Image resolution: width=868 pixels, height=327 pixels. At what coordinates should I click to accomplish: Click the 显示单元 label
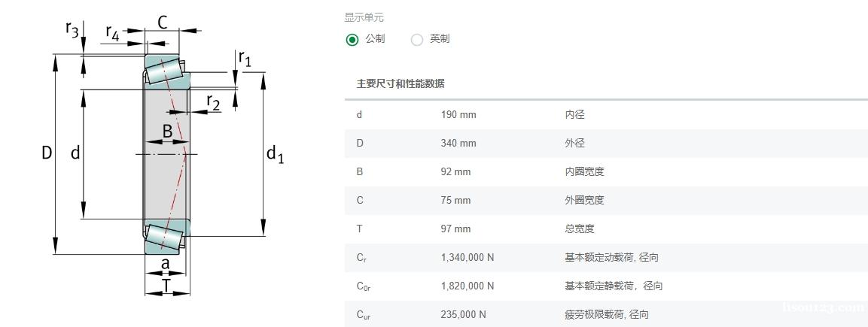(364, 18)
